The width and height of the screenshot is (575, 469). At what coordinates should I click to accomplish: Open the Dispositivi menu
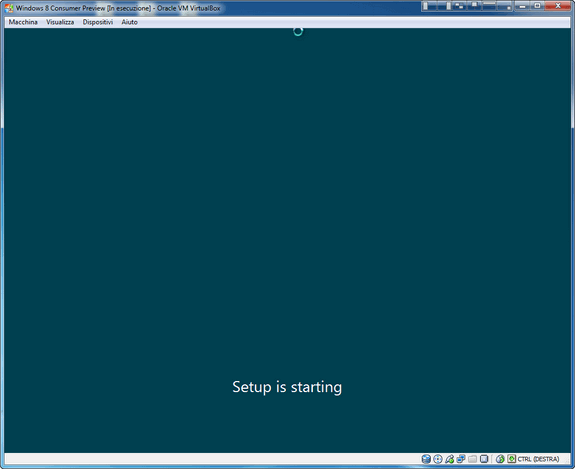[x=98, y=22]
